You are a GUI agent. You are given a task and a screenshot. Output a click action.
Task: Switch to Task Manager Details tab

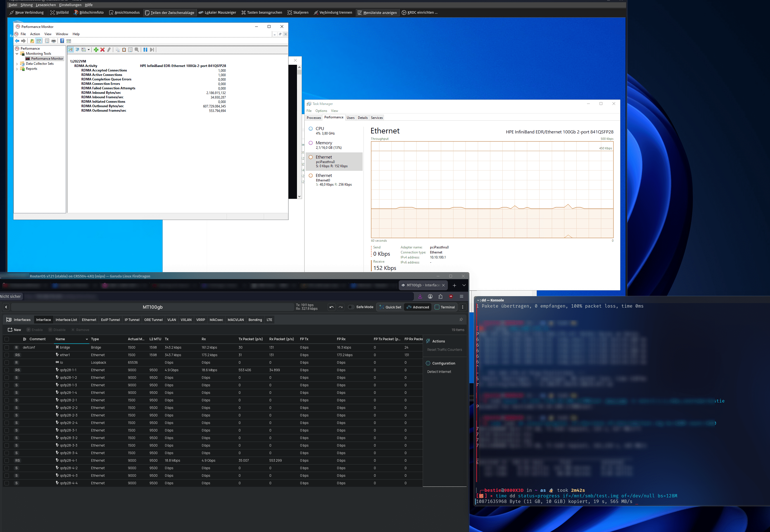[362, 118]
